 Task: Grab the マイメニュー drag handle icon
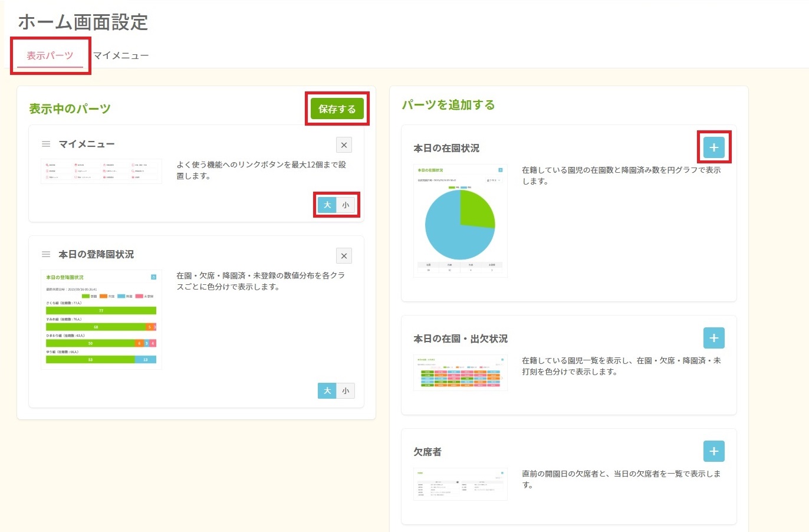[x=46, y=144]
